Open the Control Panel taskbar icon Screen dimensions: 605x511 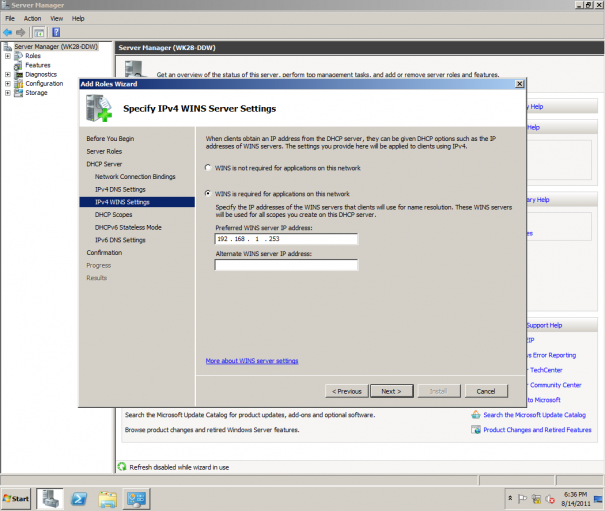tap(136, 499)
